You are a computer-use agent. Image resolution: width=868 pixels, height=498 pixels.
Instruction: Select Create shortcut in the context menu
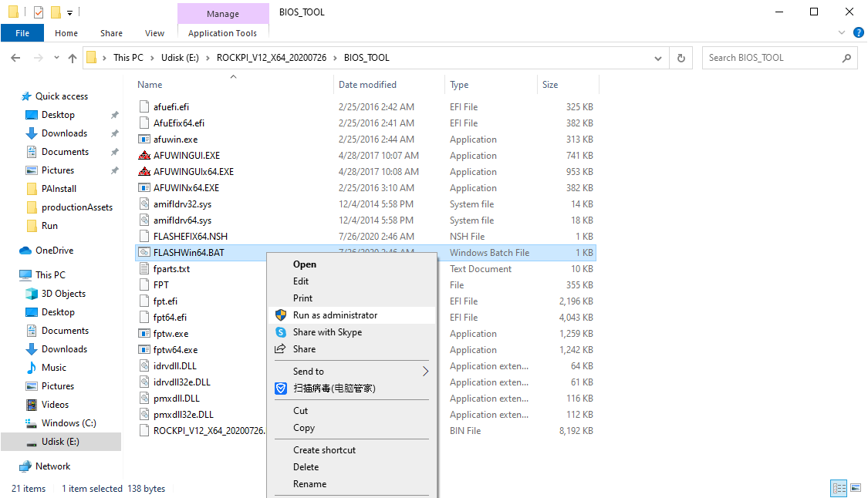pyautogui.click(x=324, y=449)
